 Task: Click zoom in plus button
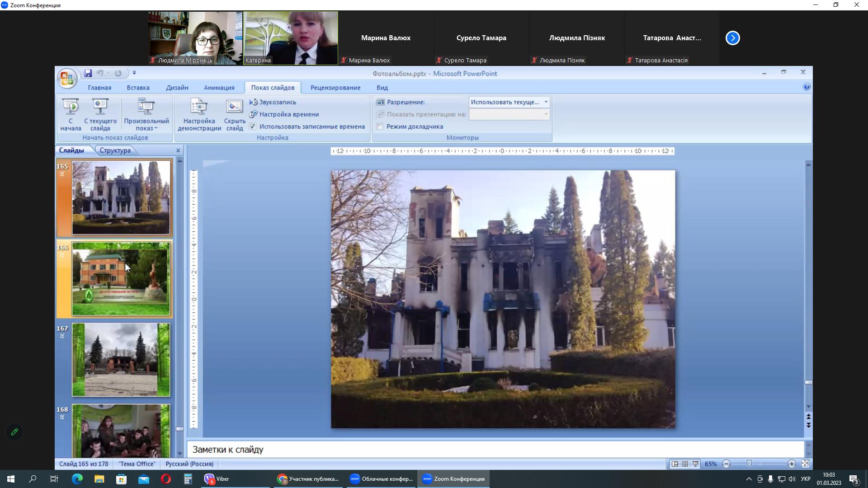coord(792,464)
